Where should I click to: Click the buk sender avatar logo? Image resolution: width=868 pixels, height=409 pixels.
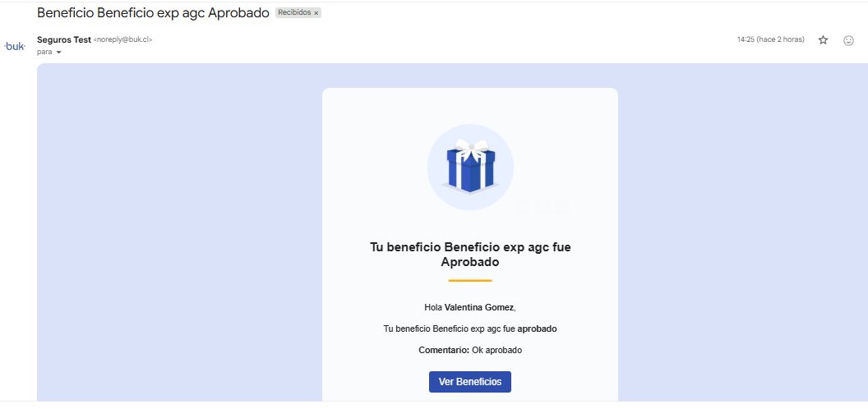coord(15,47)
